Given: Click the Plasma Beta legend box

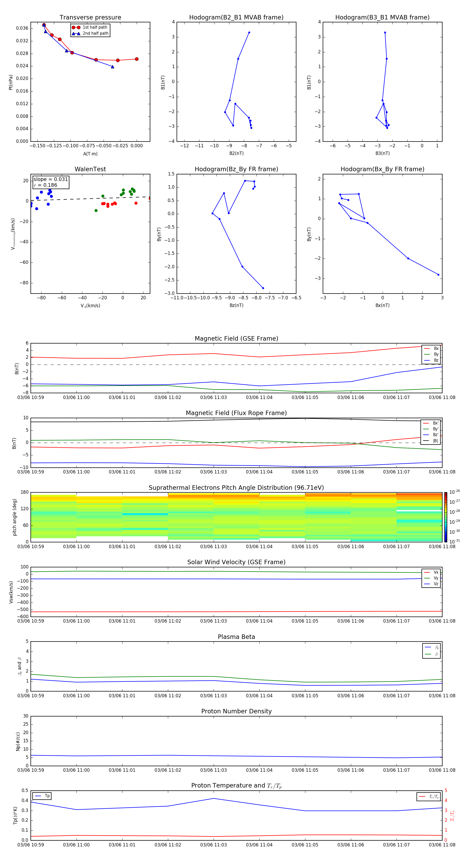Looking at the screenshot, I should coord(431,651).
